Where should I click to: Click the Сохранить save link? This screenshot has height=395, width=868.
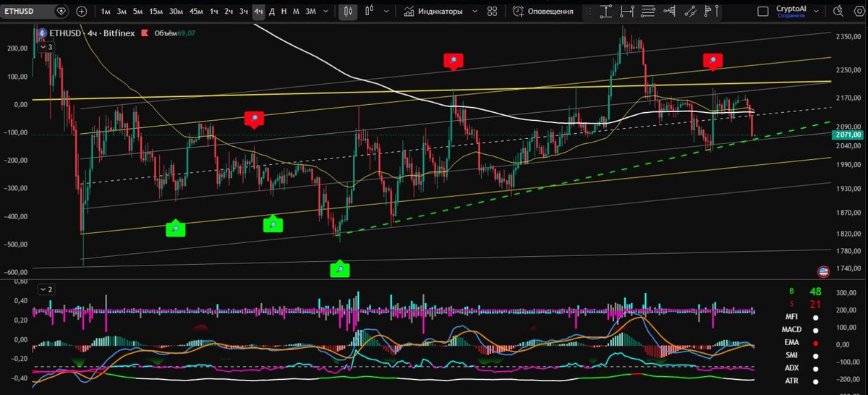click(x=790, y=16)
